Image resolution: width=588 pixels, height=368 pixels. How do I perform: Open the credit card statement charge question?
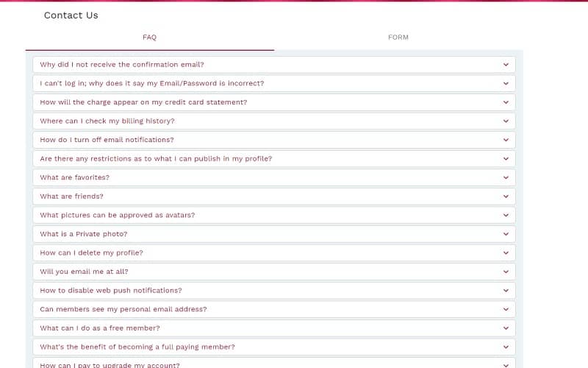pyautogui.click(x=274, y=102)
